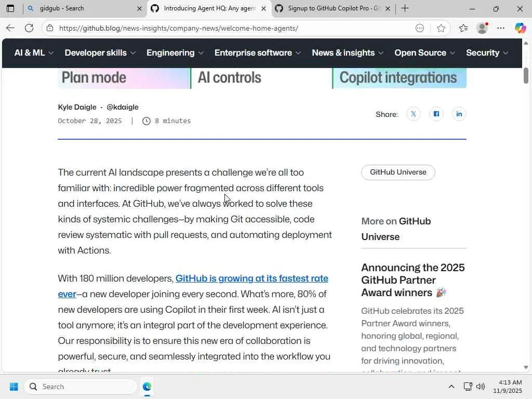Open the Enterprise software dropdown
The image size is (532, 399).
(x=257, y=52)
